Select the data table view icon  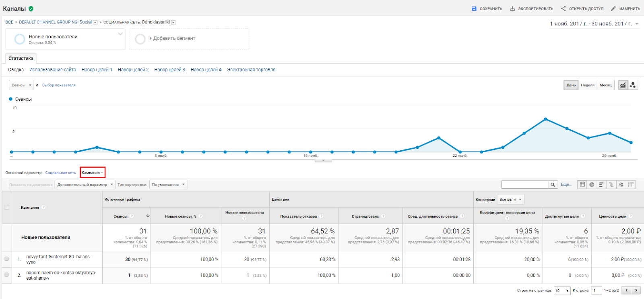click(582, 185)
